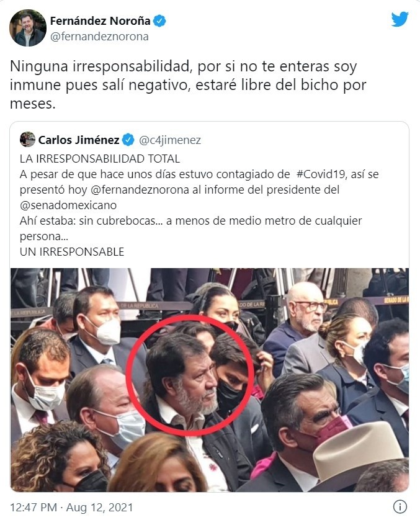The height and width of the screenshot is (520, 420).
Task: Click the "UN IRRESPONSABLE" line in quote
Action: [72, 252]
